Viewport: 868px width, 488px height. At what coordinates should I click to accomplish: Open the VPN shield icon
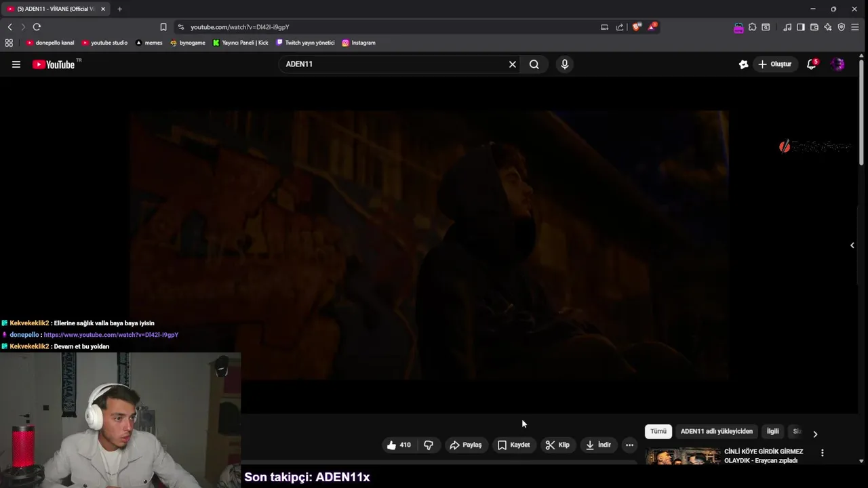[842, 27]
